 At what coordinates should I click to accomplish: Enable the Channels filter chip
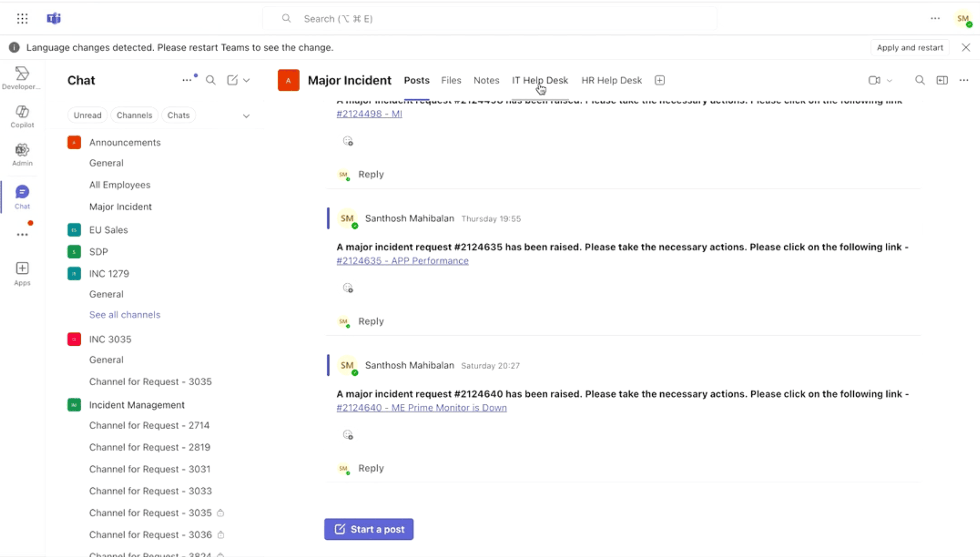click(134, 115)
